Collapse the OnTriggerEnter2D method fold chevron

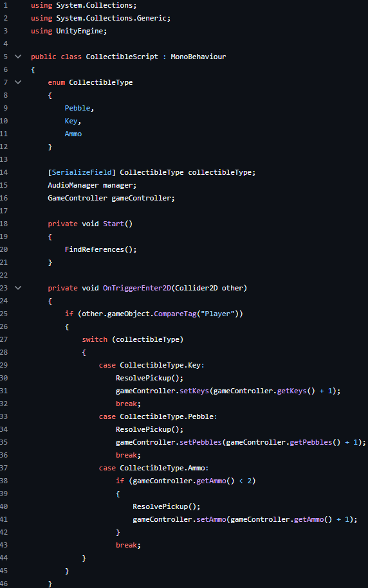tap(18, 288)
